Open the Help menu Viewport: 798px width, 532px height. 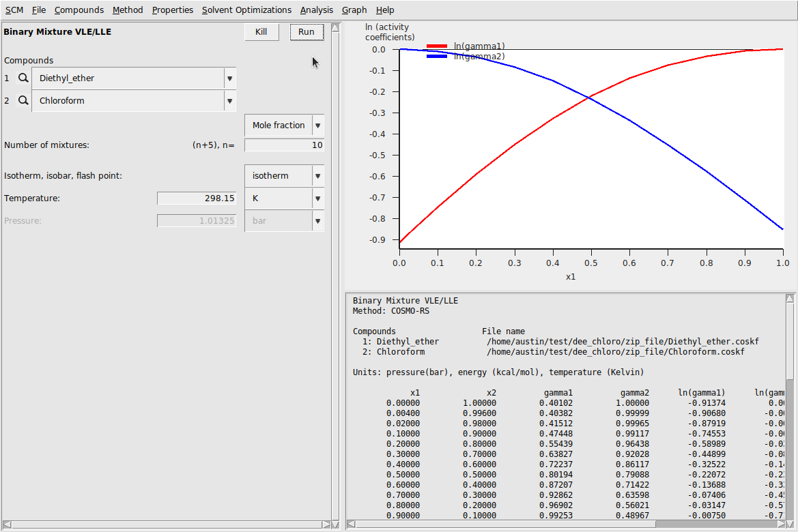[385, 10]
